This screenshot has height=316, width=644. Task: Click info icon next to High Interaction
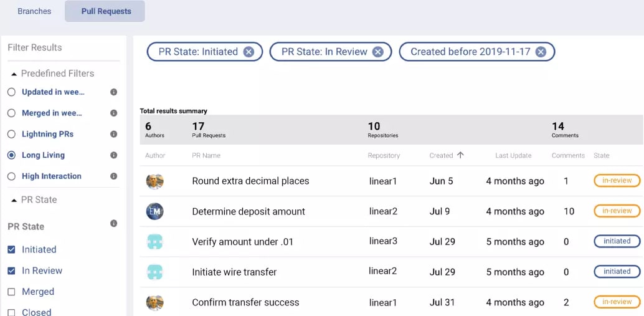[114, 176]
